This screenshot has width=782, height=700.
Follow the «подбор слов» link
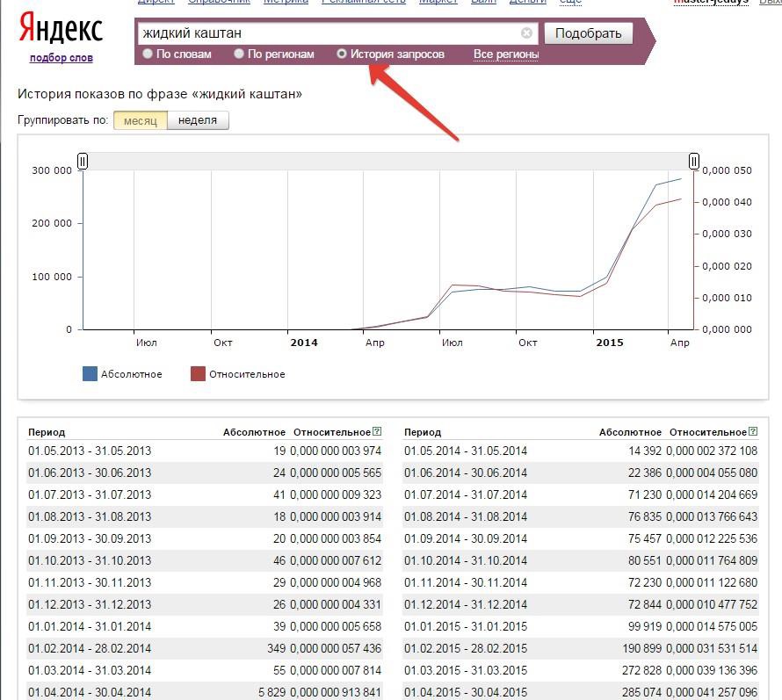coord(62,58)
